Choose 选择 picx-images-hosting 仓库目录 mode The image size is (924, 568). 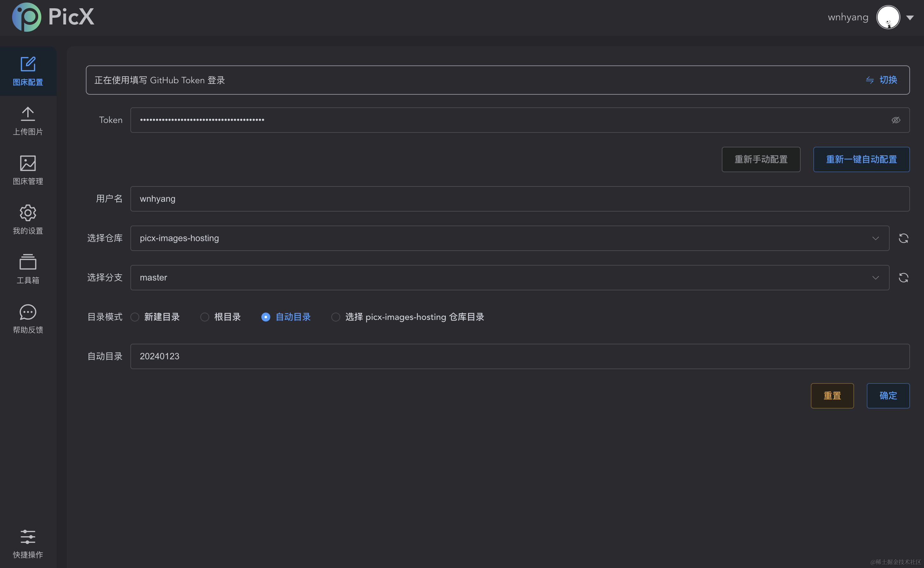pyautogui.click(x=335, y=317)
